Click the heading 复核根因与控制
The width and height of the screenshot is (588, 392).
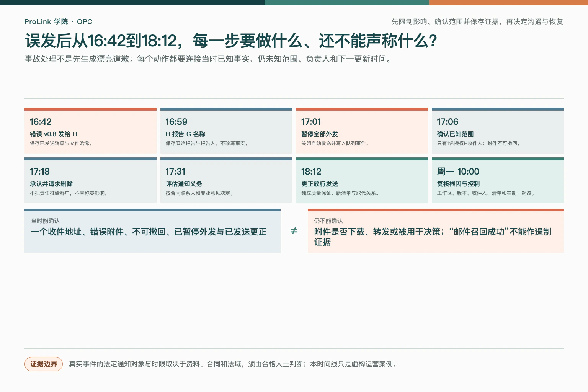458,184
